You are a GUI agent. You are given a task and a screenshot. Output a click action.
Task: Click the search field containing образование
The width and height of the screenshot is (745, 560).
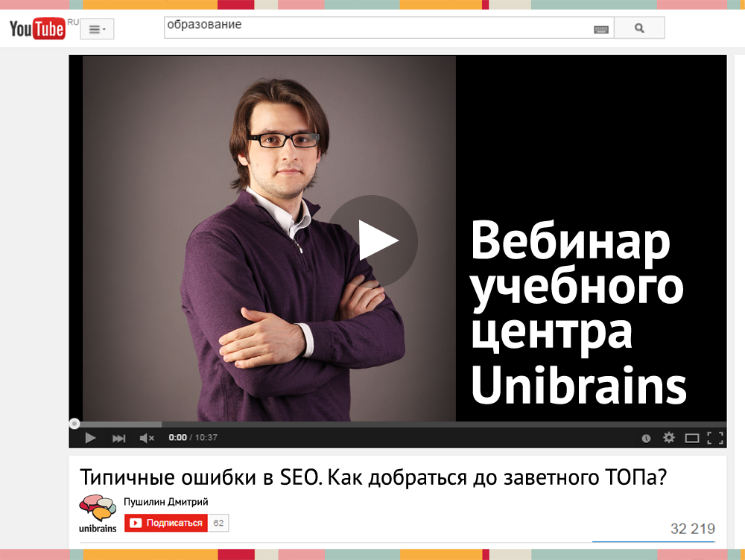pos(378,28)
